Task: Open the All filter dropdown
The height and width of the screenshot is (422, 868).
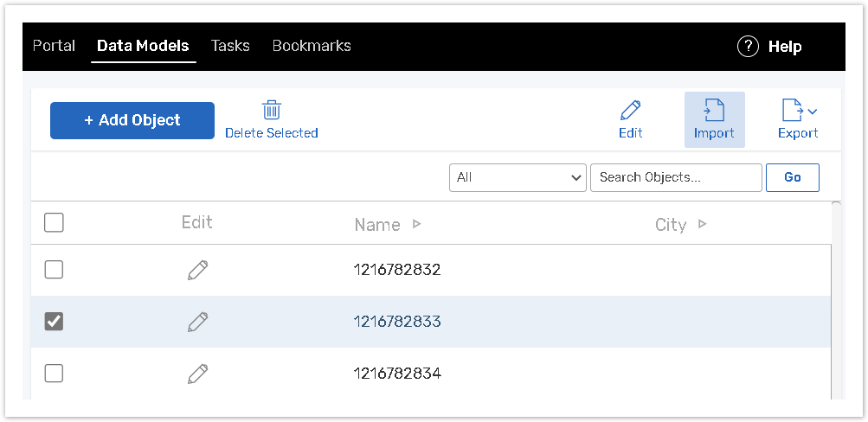Action: [518, 177]
